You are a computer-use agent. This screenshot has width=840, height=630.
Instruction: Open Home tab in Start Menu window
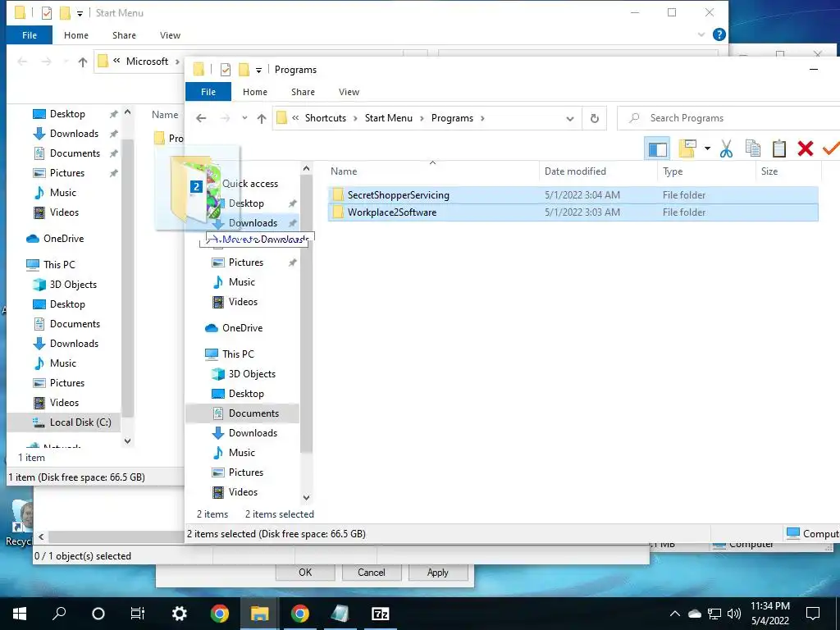(x=76, y=35)
